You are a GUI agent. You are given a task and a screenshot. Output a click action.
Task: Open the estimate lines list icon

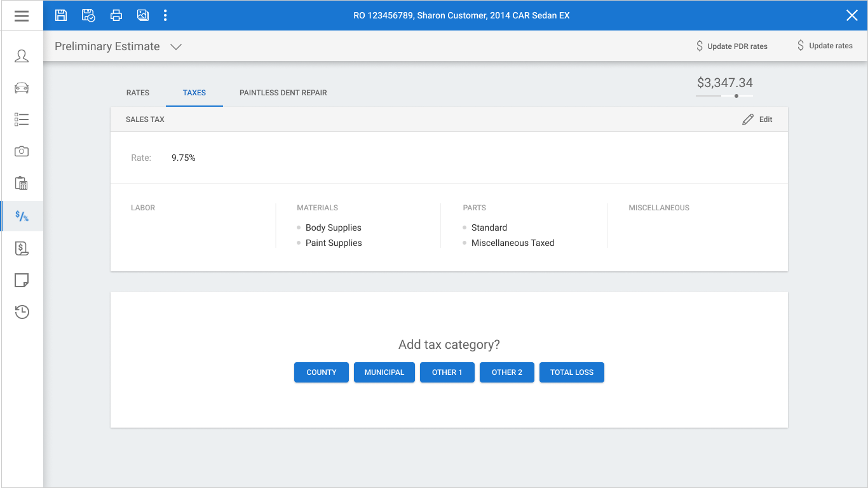click(22, 119)
